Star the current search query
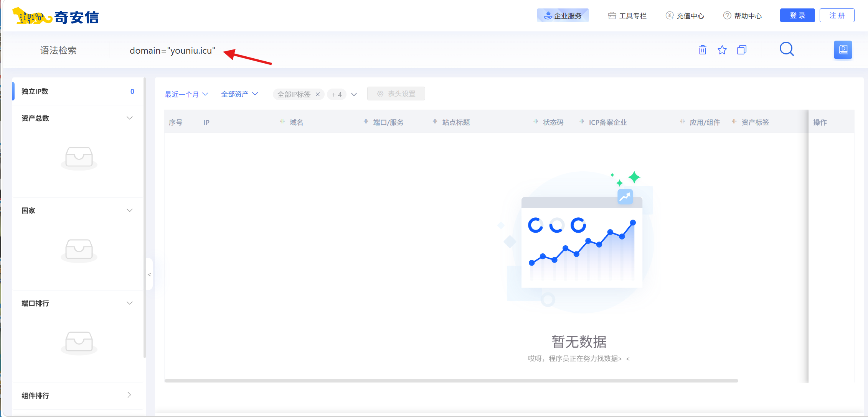This screenshot has width=868, height=417. coord(722,50)
